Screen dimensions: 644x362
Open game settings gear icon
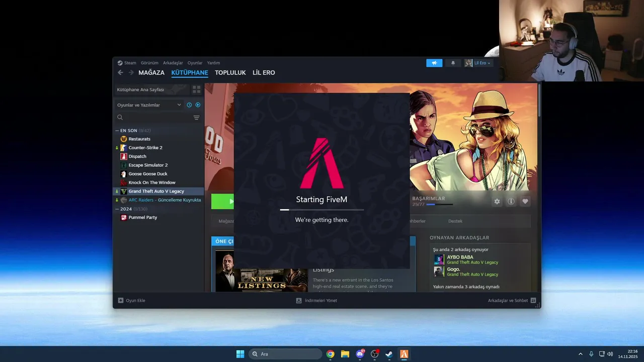point(497,201)
